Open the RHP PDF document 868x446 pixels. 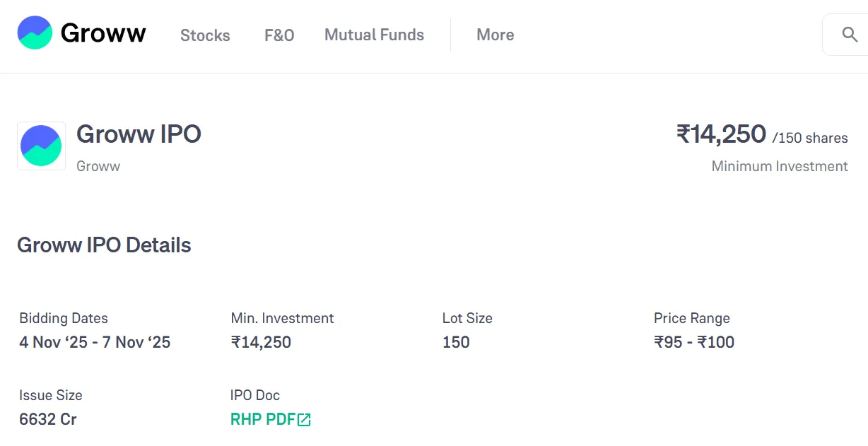[x=262, y=418]
